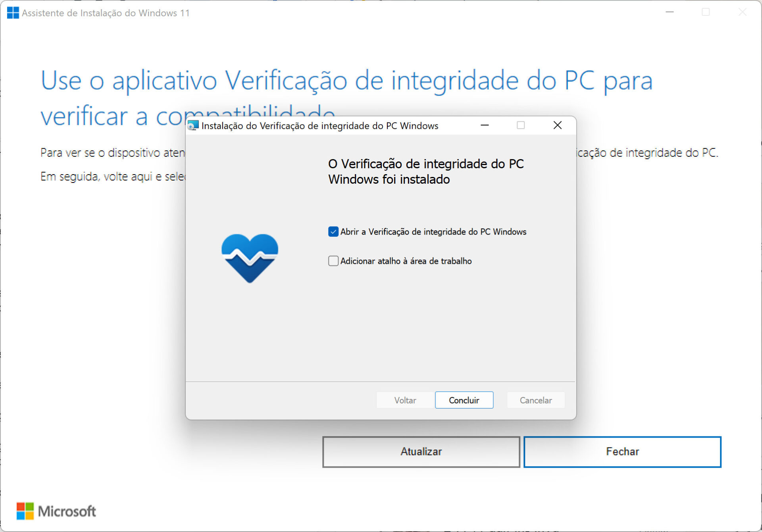
Task: Click the Concluir button
Action: tap(464, 400)
